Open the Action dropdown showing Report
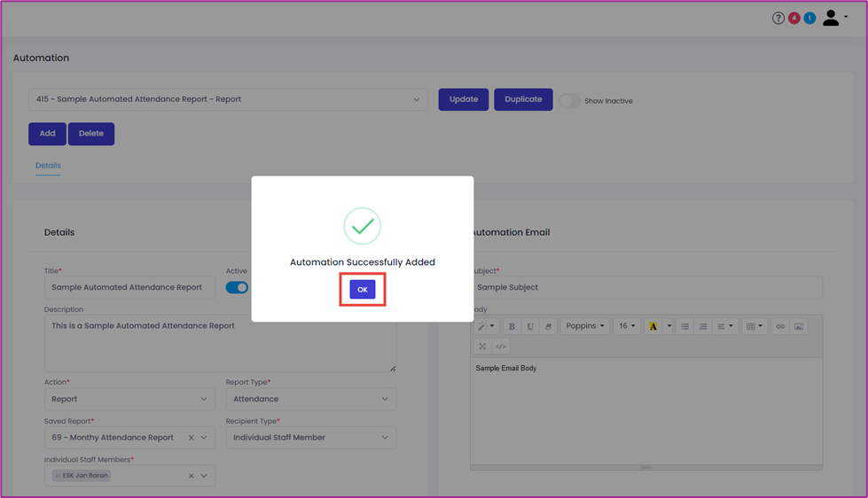The image size is (868, 498). (129, 399)
